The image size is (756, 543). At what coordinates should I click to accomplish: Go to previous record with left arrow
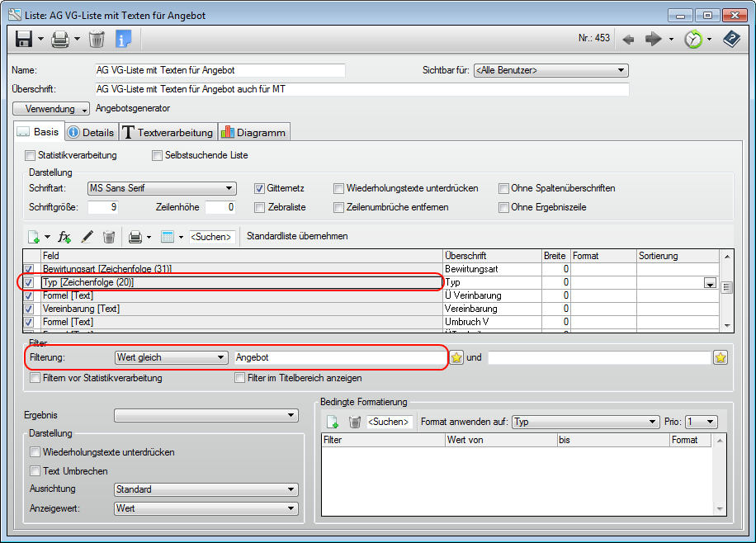(629, 39)
